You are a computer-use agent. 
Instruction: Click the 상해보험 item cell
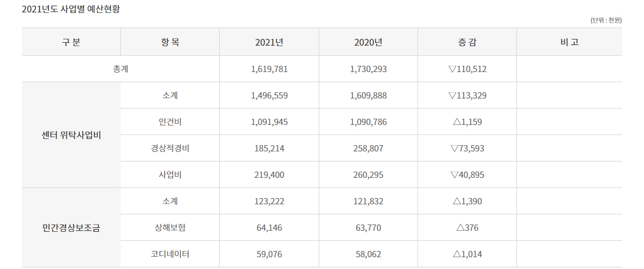tap(170, 228)
